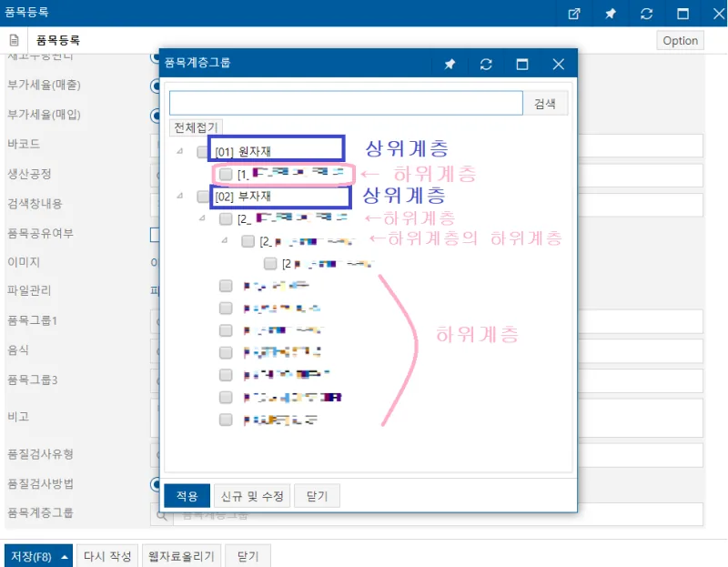Click search magnifier in 품목계층그룹 field

162,515
